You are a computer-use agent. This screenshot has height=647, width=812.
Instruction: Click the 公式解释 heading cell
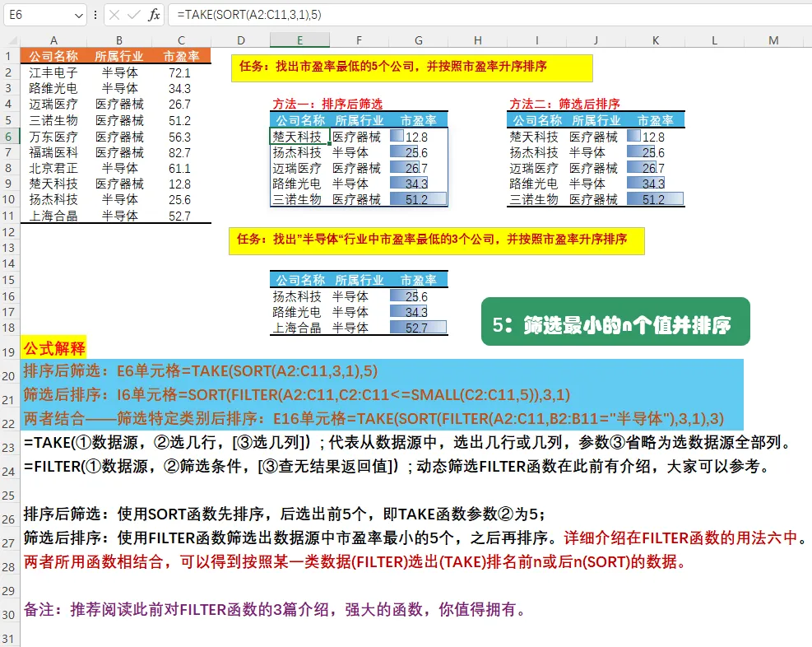[53, 348]
